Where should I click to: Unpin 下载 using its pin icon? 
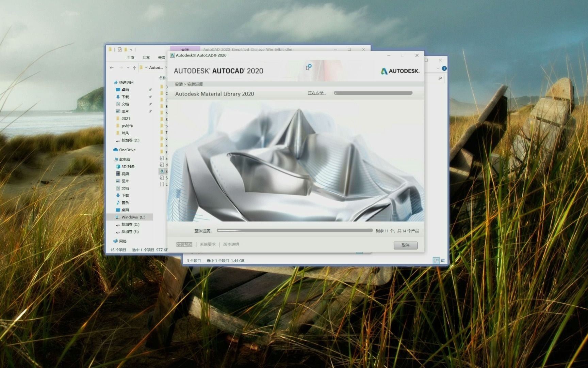[x=150, y=97]
